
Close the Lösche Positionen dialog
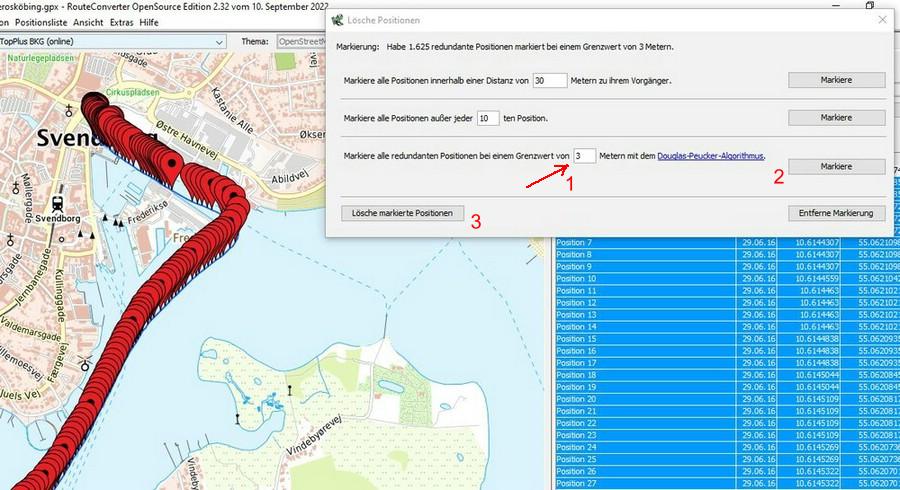pyautogui.click(x=881, y=20)
